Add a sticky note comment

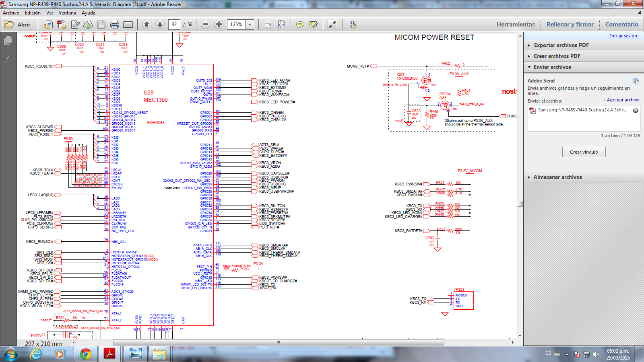click(300, 25)
